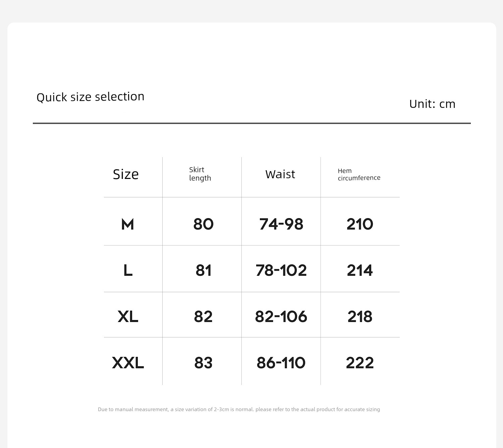Click skirt length value 80
This screenshot has width=503, height=448.
(x=203, y=224)
